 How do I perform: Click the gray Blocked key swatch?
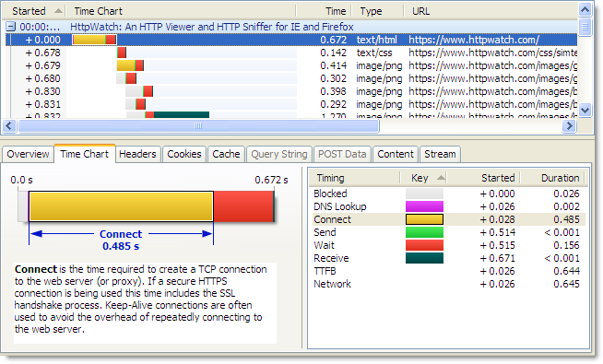point(424,194)
